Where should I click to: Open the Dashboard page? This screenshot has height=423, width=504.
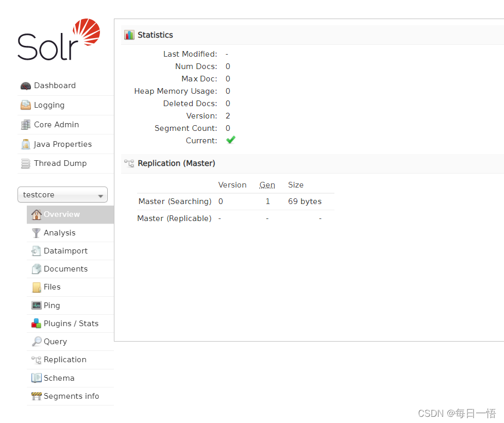coord(55,86)
